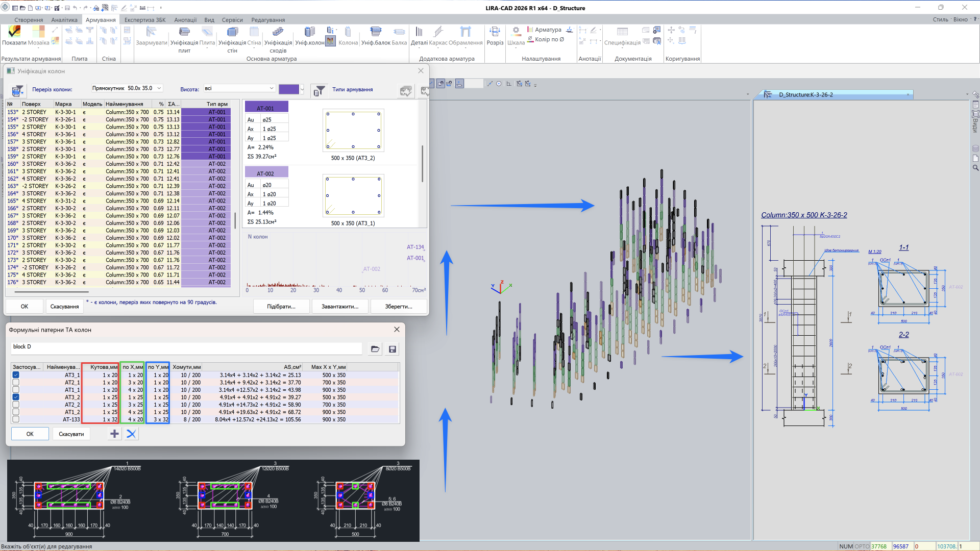
Task: Click the purple color swatch
Action: pyautogui.click(x=288, y=89)
